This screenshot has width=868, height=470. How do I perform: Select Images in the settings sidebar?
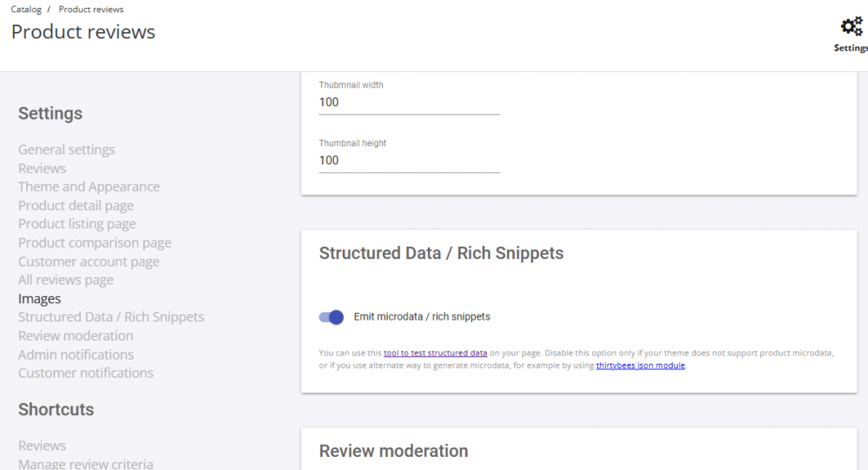coord(40,299)
